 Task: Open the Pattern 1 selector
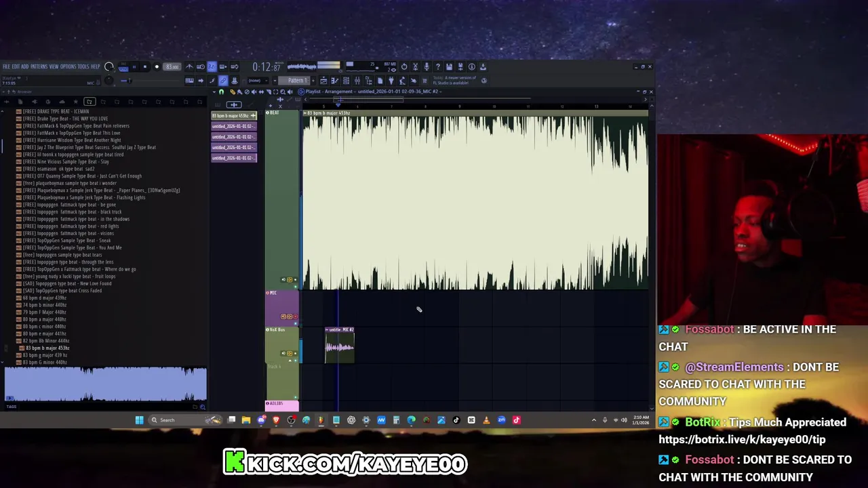coord(294,80)
